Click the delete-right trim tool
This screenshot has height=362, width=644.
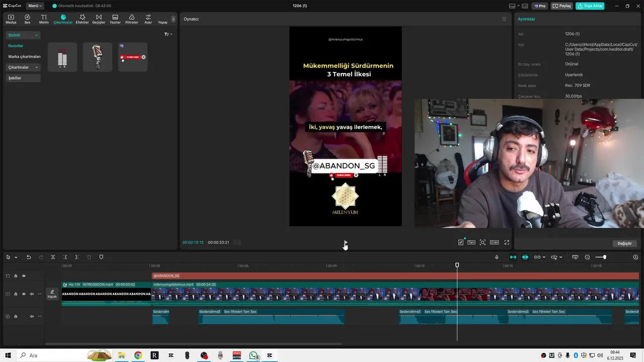pyautogui.click(x=77, y=257)
